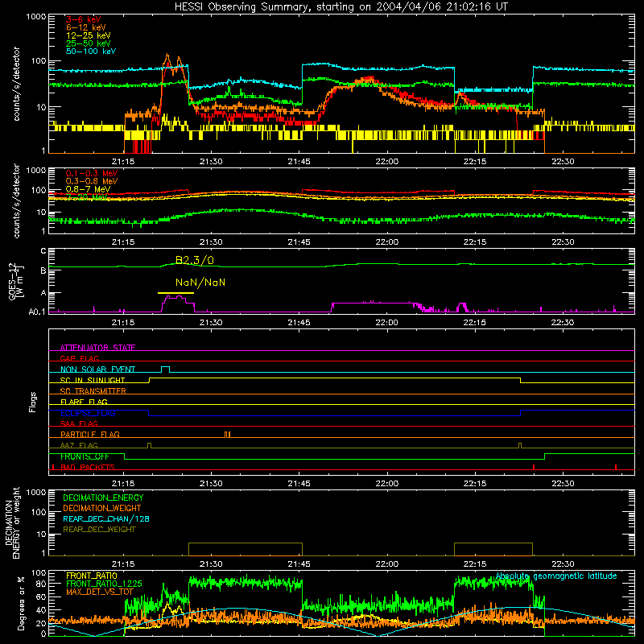
Task: Click the NON_SOLAR_EVENT cyan pulse marker
Action: click(x=166, y=369)
